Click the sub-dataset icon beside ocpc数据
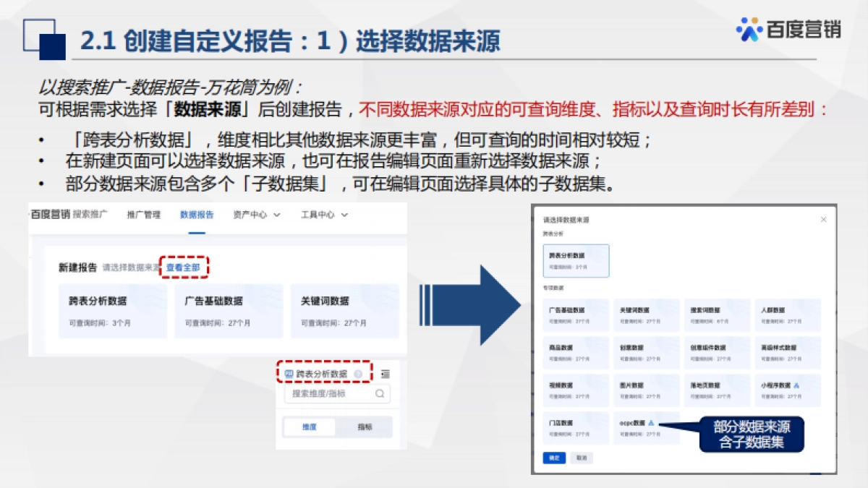This screenshot has width=868, height=488. pyautogui.click(x=651, y=423)
